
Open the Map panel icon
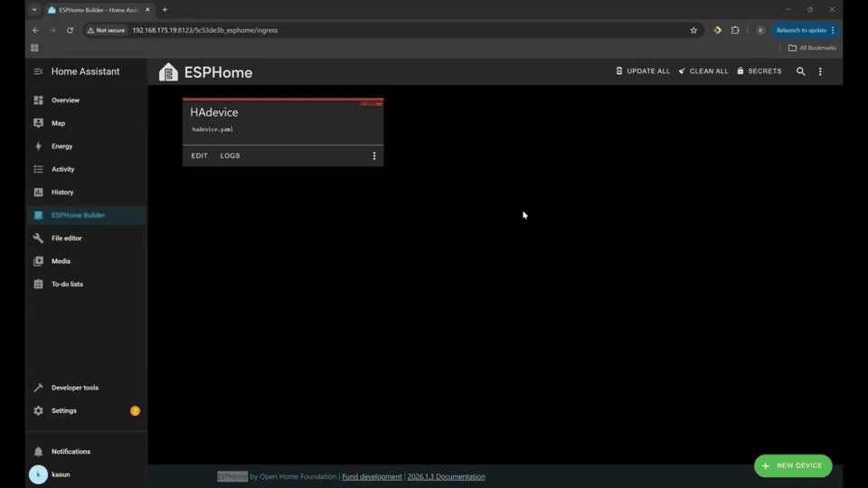(x=38, y=123)
